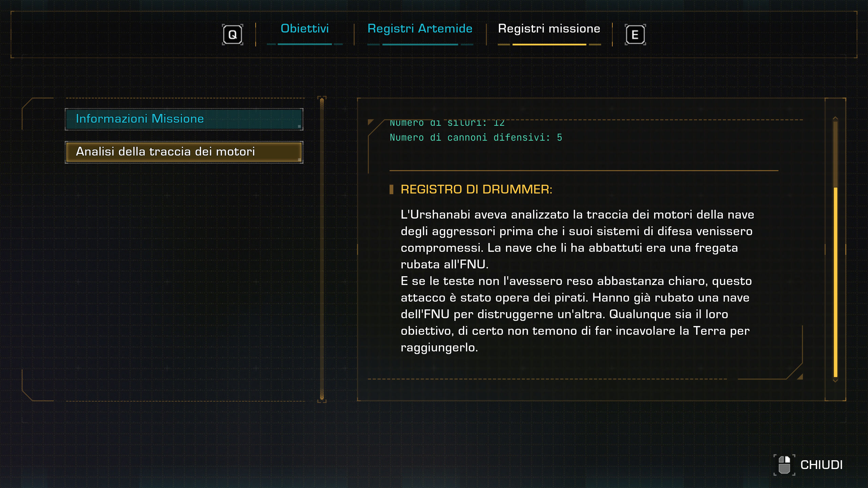Click the yellow scrollbar thumb
Screen dimensions: 868x488
coord(835,282)
